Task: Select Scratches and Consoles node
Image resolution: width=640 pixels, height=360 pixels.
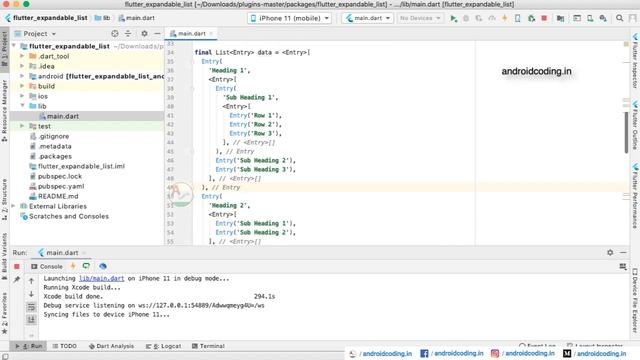Action: pyautogui.click(x=69, y=216)
